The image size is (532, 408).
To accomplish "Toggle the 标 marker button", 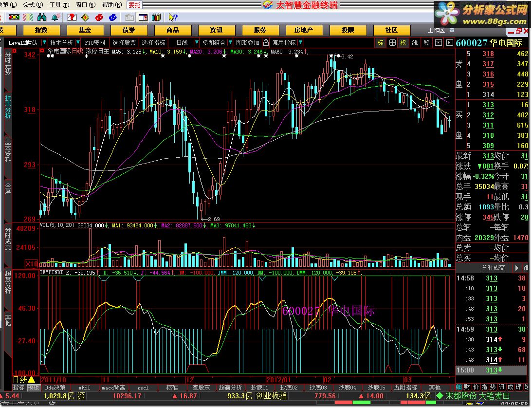I will coord(380,43).
